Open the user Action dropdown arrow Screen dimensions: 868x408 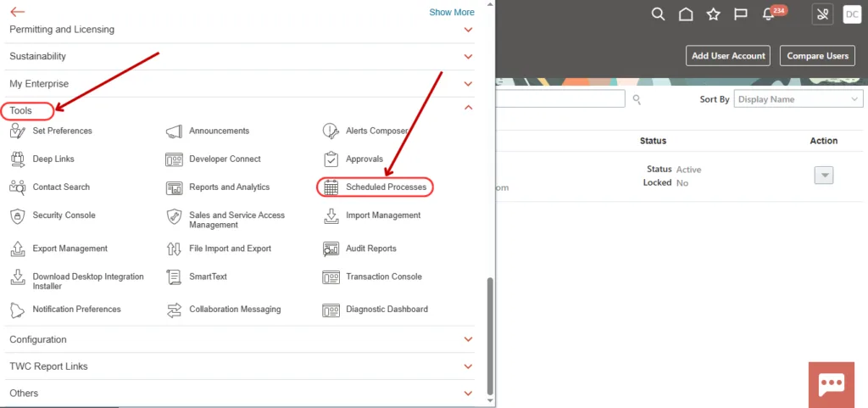(824, 176)
